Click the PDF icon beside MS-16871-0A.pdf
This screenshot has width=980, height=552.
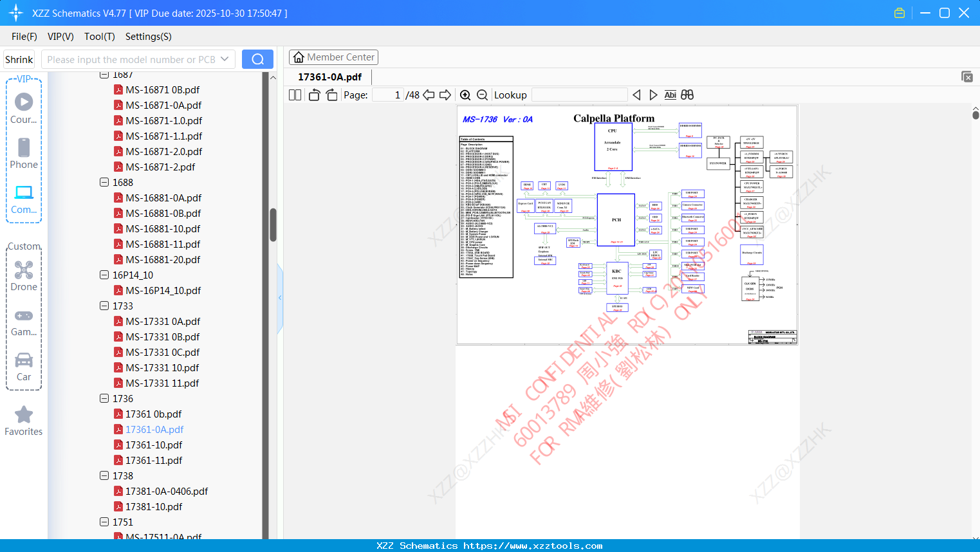118,105
